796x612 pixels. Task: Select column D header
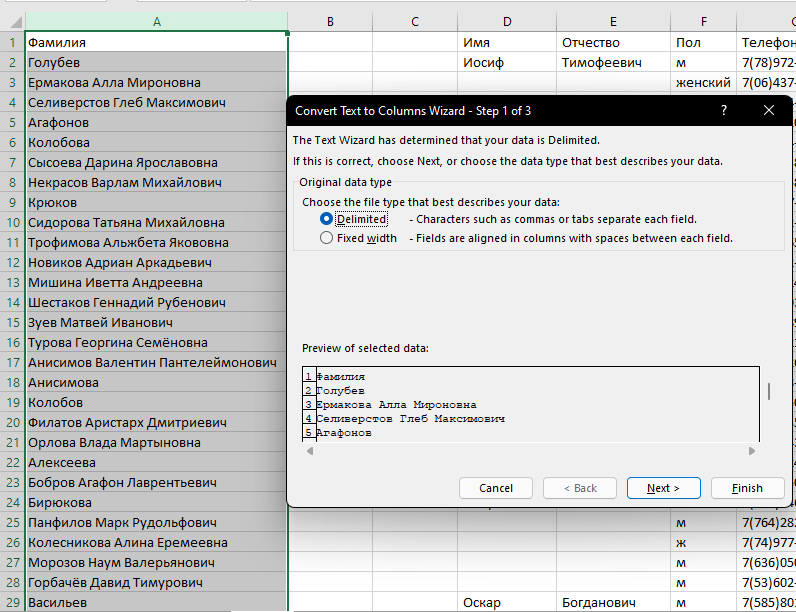[507, 22]
